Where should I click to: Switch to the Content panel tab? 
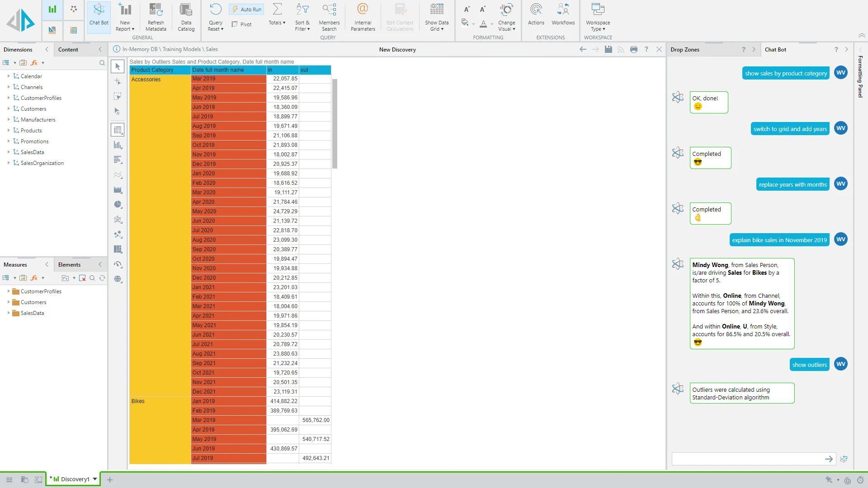pyautogui.click(x=68, y=50)
